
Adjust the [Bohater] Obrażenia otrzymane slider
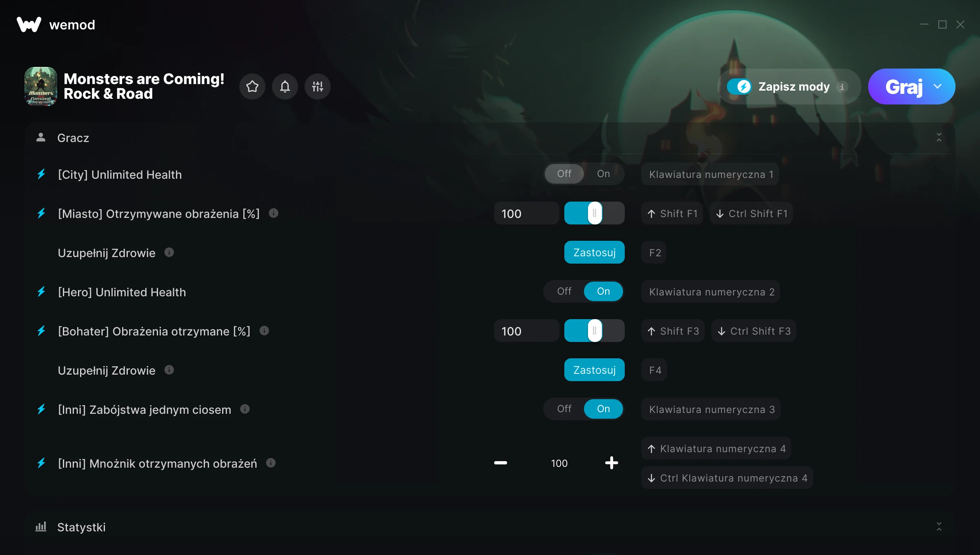[595, 331]
